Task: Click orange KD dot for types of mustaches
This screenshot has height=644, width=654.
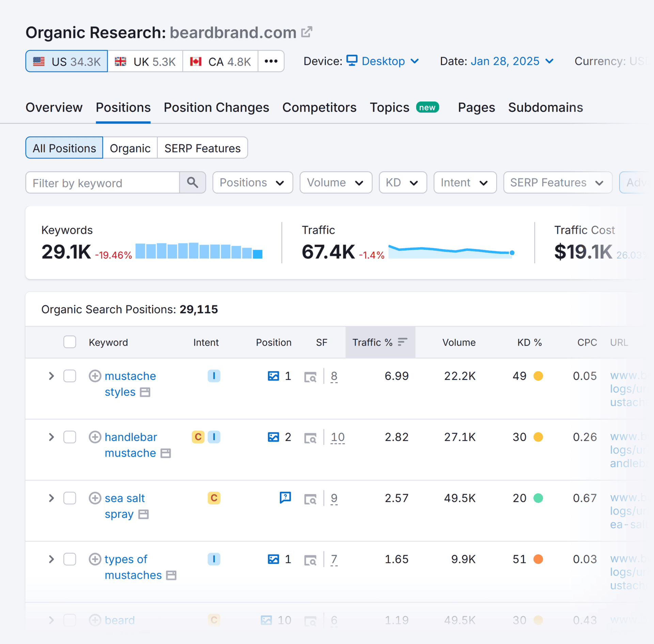Action: point(538,559)
